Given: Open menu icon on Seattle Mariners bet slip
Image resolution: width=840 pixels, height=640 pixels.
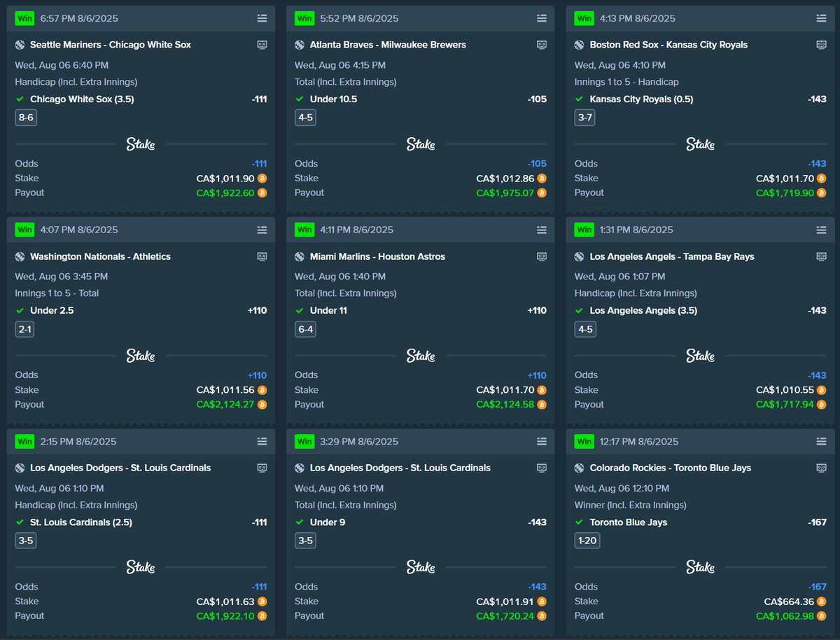Looking at the screenshot, I should (262, 18).
